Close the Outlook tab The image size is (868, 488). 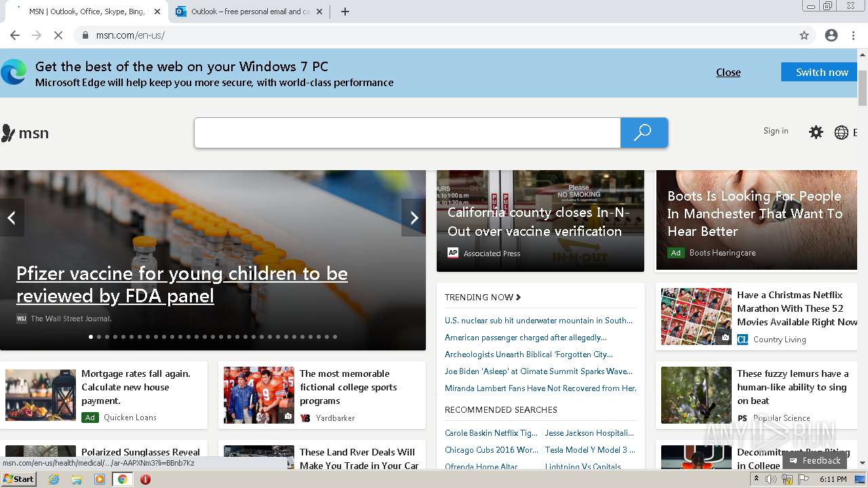pos(319,12)
